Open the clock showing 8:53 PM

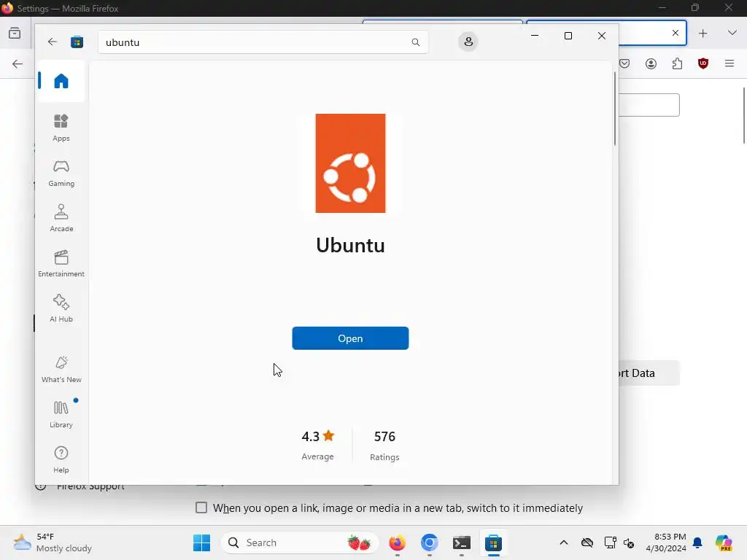tap(666, 542)
